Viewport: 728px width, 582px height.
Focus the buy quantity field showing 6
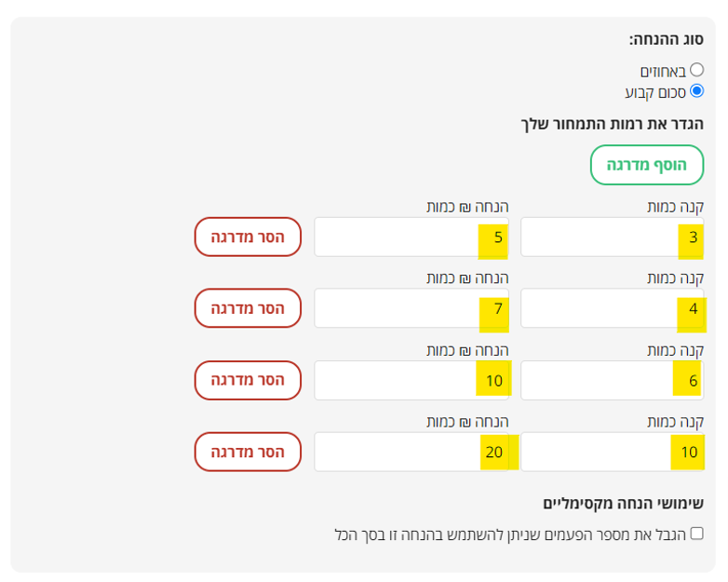click(613, 380)
